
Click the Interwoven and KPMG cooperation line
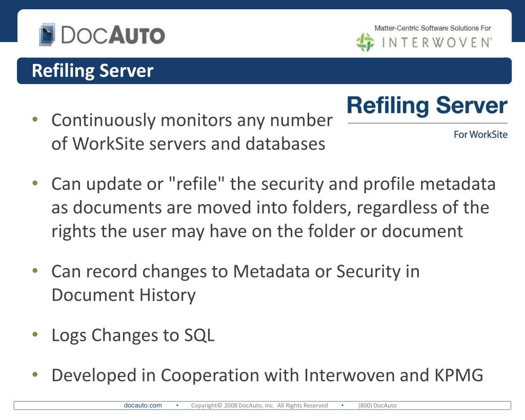coord(267,375)
